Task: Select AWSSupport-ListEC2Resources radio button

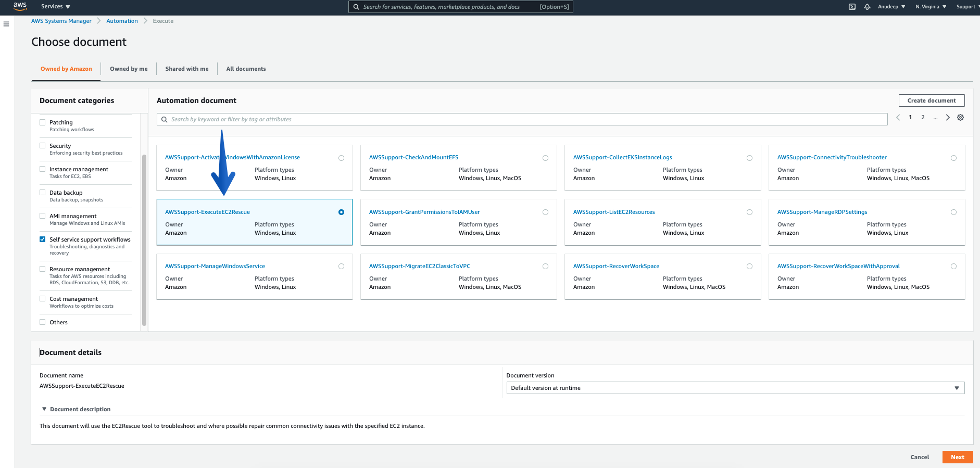Action: (x=749, y=212)
